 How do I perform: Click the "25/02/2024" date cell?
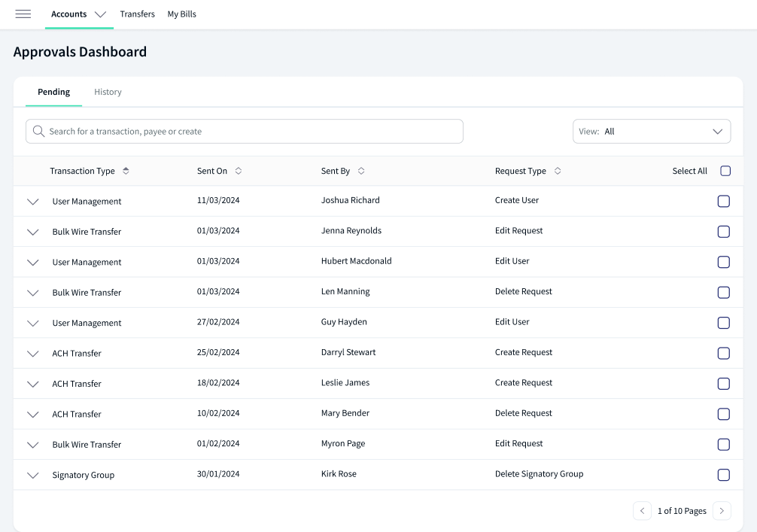218,352
